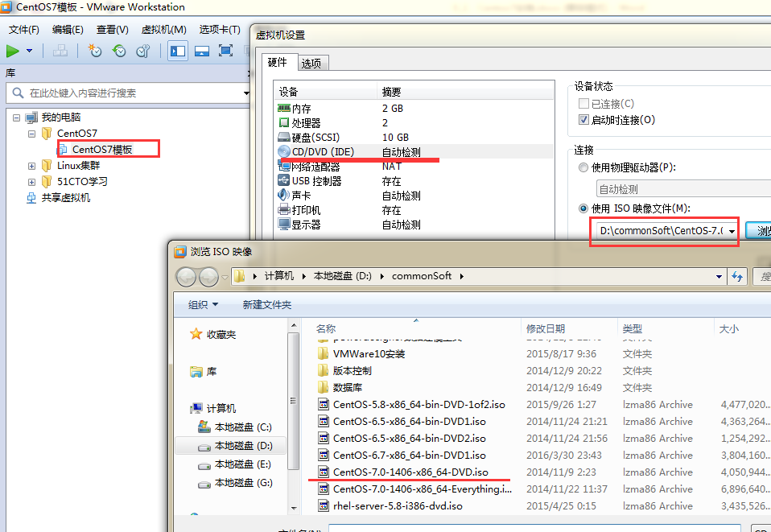Select the 处理器 device row

coord(414,122)
